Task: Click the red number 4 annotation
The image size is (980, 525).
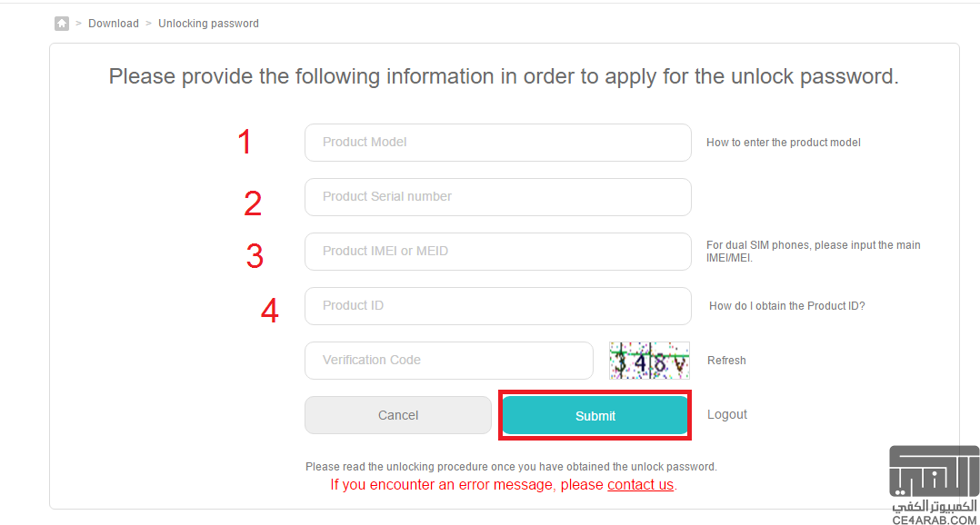Action: (x=269, y=311)
